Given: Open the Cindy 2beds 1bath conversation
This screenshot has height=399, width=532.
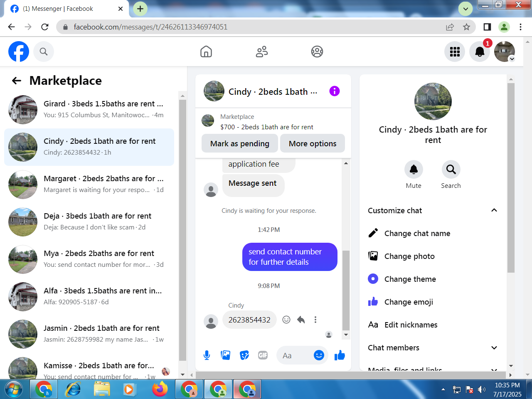Looking at the screenshot, I should (x=89, y=147).
